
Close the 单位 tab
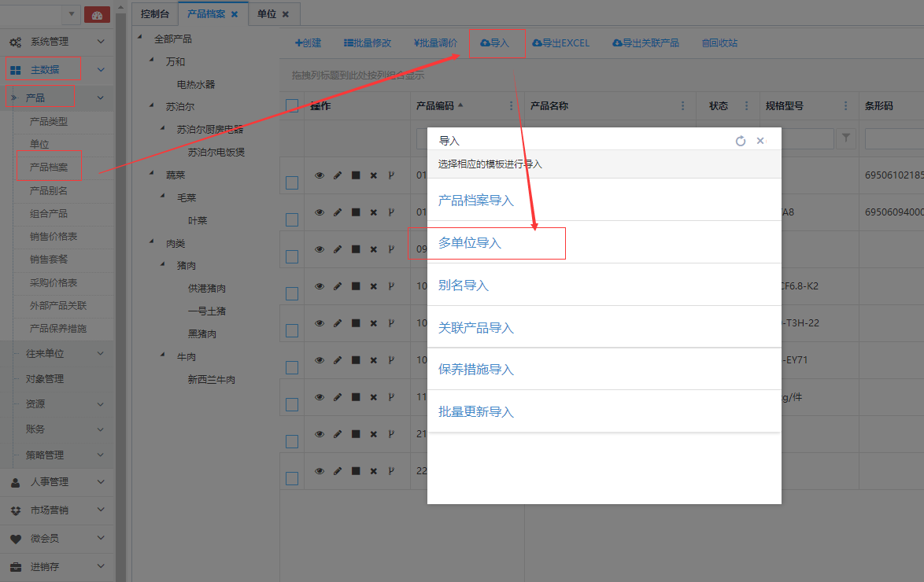[x=286, y=14]
